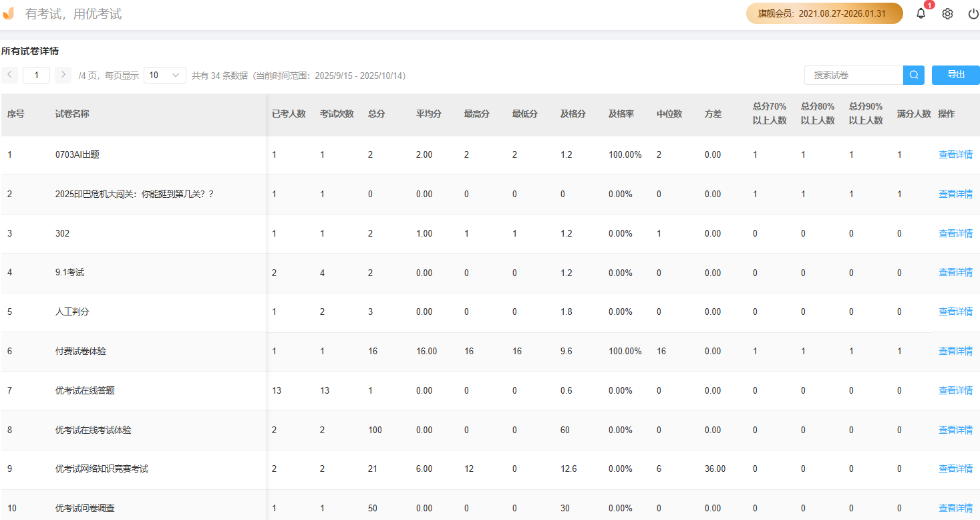
Task: Click the 平均分 column header
Action: click(428, 114)
